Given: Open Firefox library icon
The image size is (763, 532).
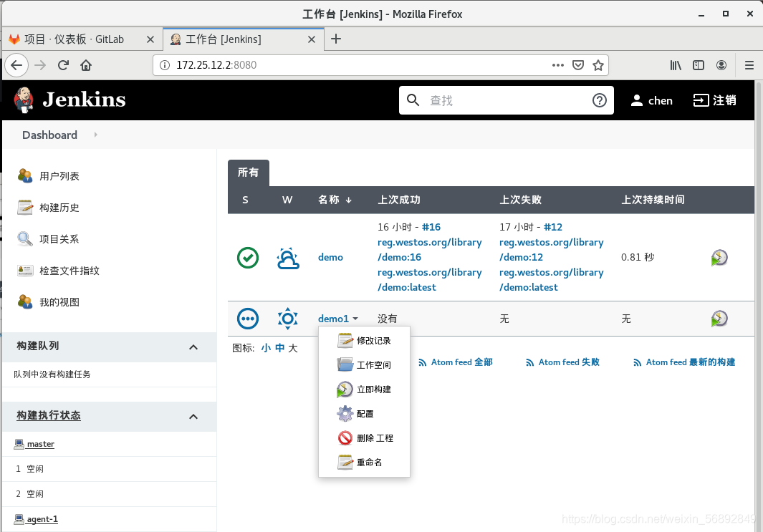Looking at the screenshot, I should coord(676,65).
